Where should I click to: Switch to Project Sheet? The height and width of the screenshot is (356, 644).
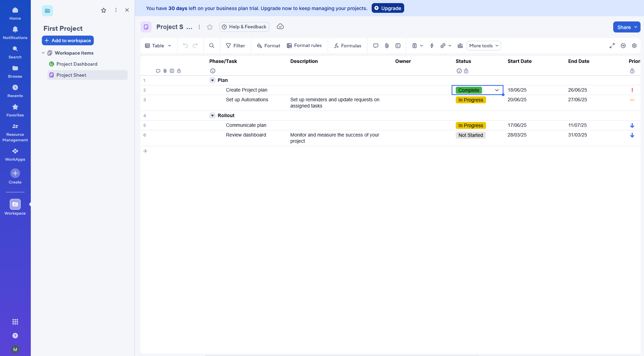[x=71, y=75]
